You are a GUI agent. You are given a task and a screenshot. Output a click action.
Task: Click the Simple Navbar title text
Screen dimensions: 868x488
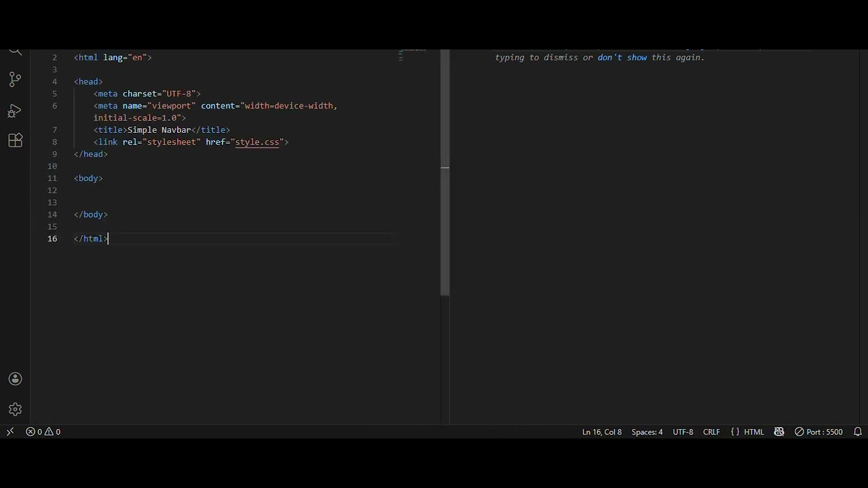[159, 130]
